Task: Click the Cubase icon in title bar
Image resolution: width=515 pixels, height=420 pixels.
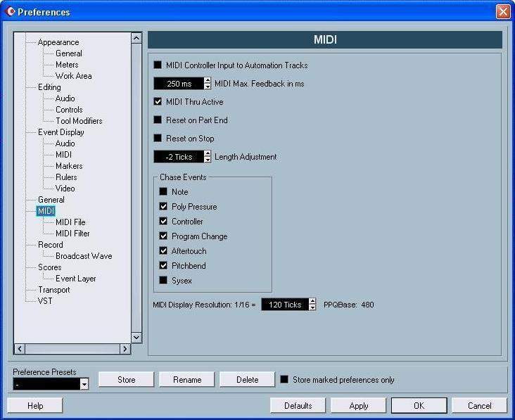Action: tap(11, 11)
